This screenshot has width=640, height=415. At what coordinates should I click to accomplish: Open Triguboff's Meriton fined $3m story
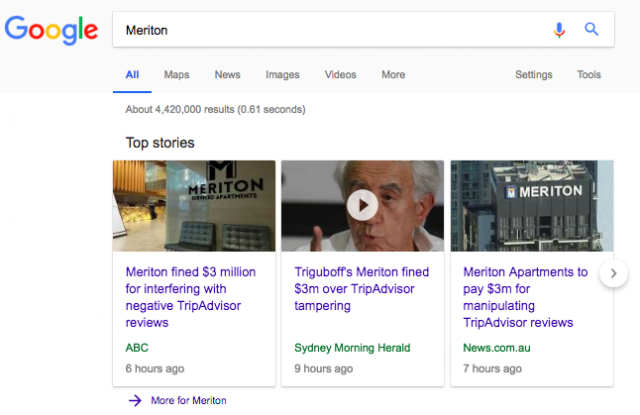pyautogui.click(x=362, y=289)
